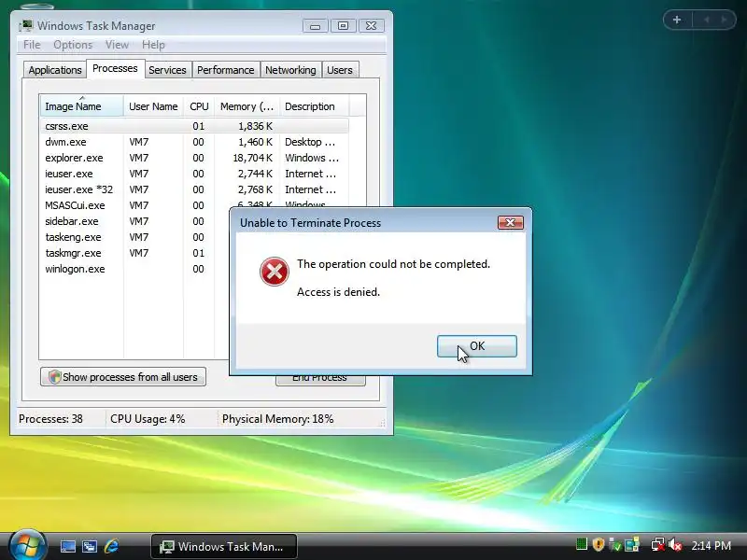This screenshot has height=560, width=747.
Task: Open the Options menu
Action: (73, 45)
